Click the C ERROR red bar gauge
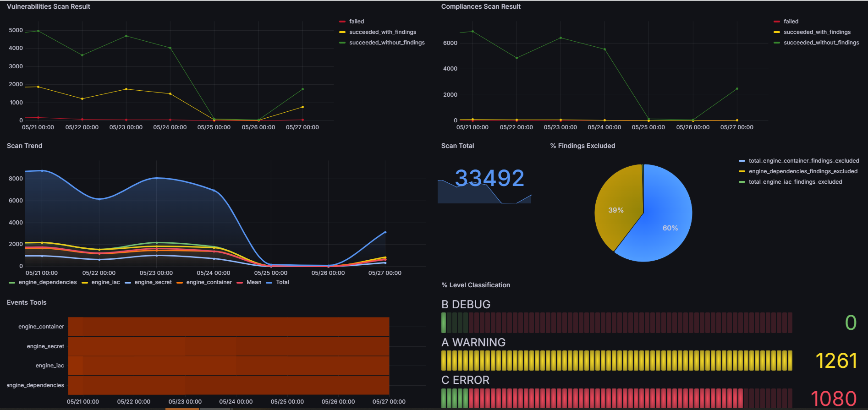868x410 pixels. point(617,398)
